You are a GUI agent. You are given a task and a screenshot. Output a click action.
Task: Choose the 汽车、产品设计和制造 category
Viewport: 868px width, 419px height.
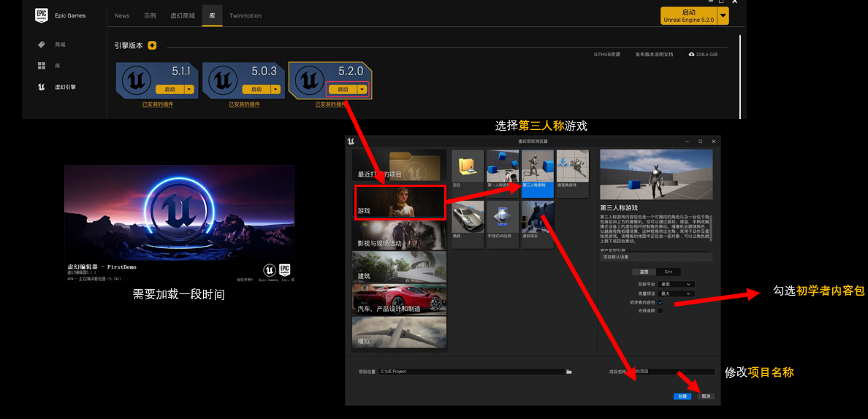click(x=399, y=299)
